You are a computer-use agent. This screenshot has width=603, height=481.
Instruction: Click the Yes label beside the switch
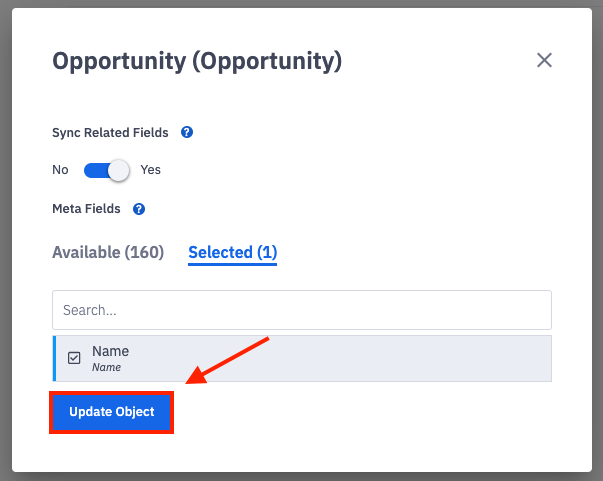click(x=150, y=170)
